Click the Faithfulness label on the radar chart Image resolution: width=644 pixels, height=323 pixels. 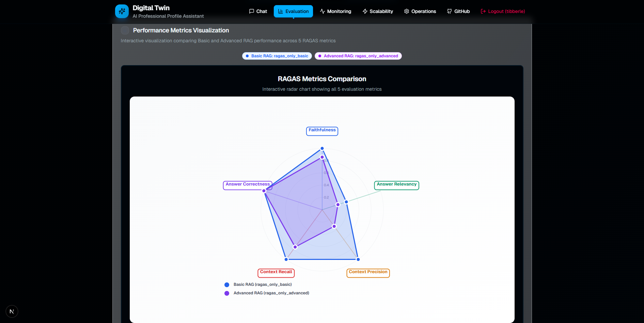tap(322, 131)
